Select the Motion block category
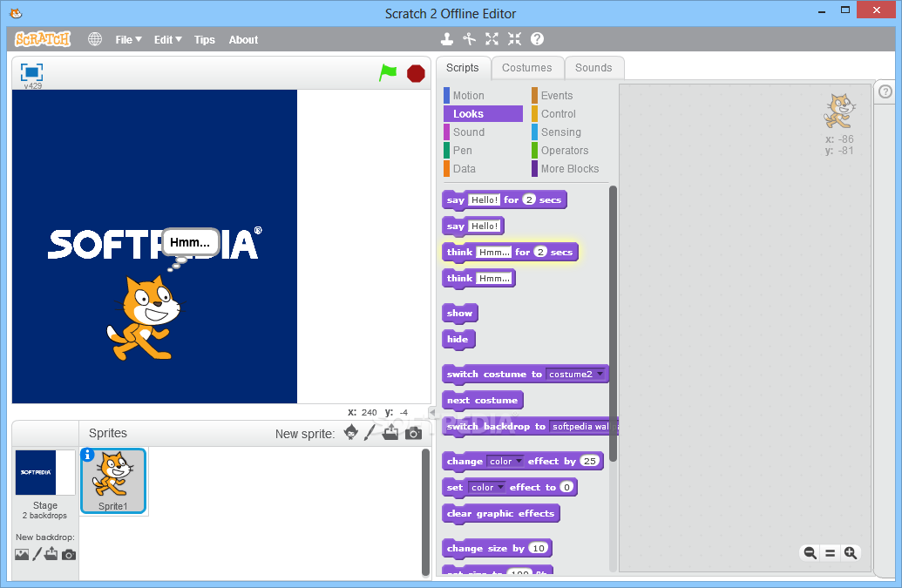 [x=483, y=96]
